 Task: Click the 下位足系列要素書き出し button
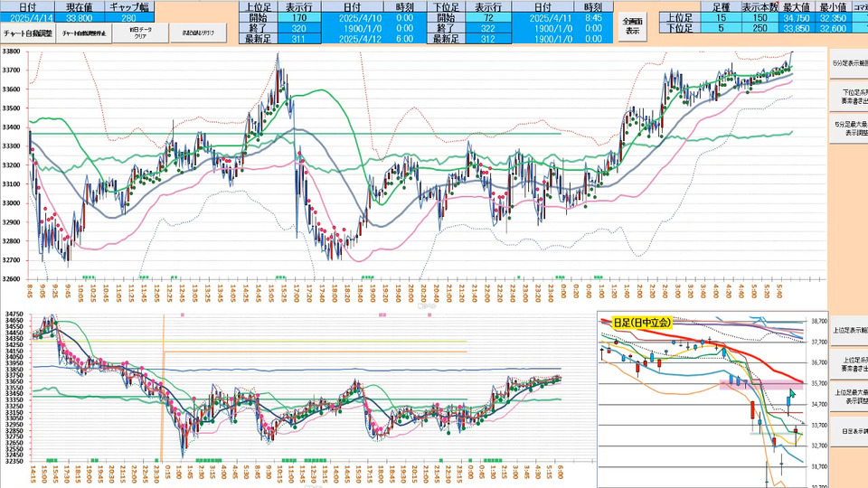pyautogui.click(x=848, y=97)
